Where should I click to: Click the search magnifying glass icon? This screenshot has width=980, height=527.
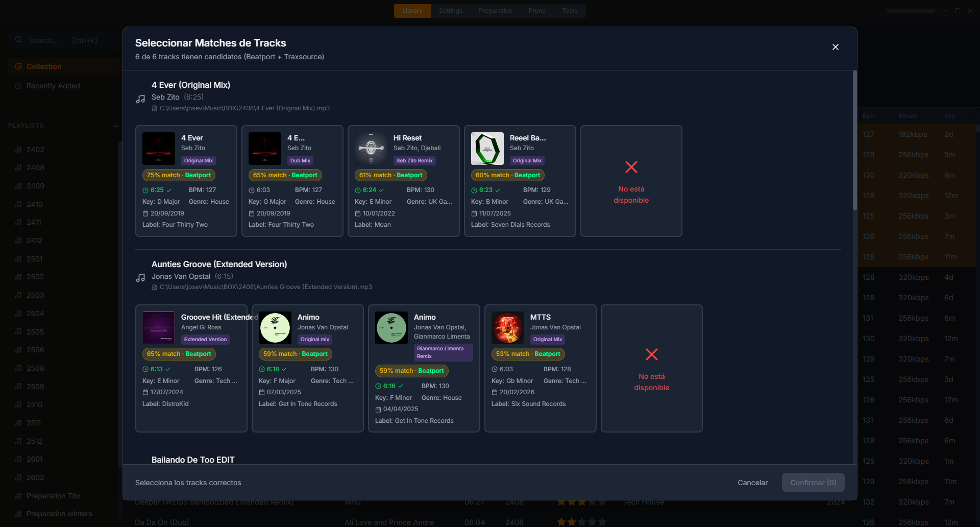pos(19,40)
